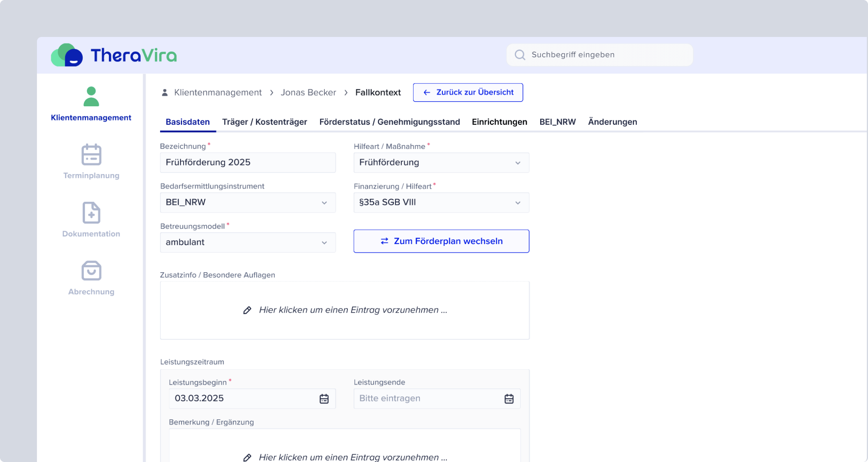Open the Terminplanung calendar section

91,162
